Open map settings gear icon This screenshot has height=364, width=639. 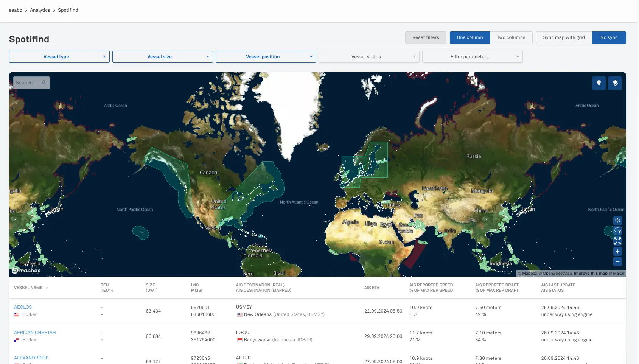point(617,221)
